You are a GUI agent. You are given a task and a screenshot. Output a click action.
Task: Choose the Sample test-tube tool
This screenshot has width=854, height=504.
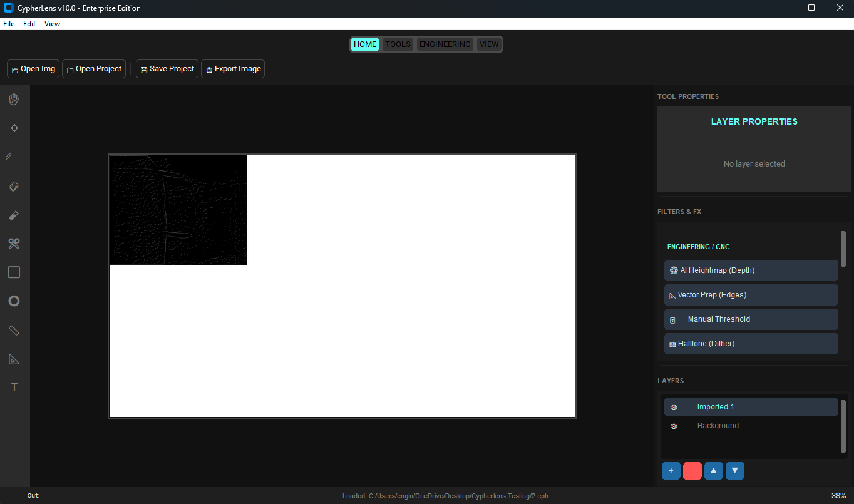pos(14,215)
